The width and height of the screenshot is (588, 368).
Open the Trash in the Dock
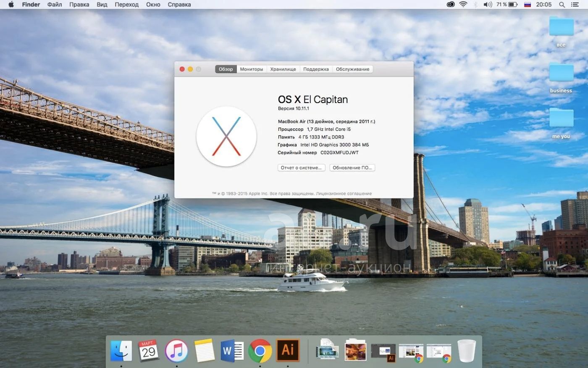467,351
